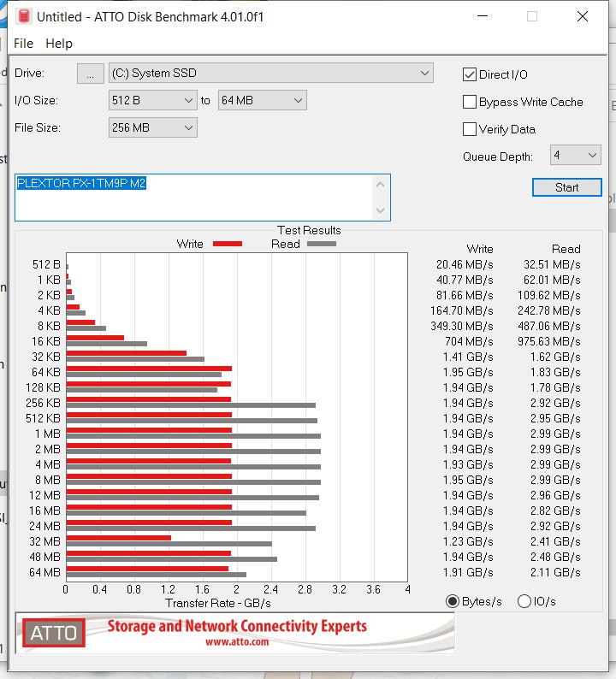The width and height of the screenshot is (616, 679).
Task: Click the 48 MB read value 2.48 GB/s
Action: point(555,557)
